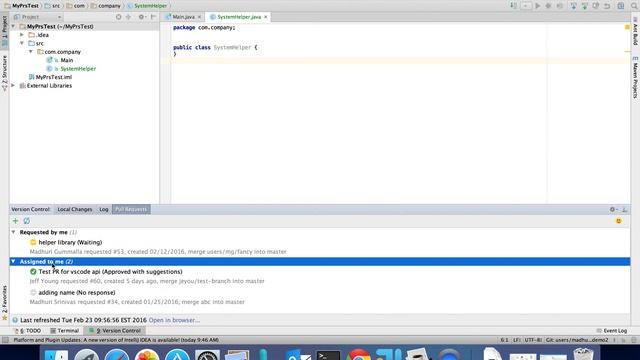This screenshot has height=360, width=640.
Task: Select the adding name (No response) pull request
Action: click(x=77, y=293)
